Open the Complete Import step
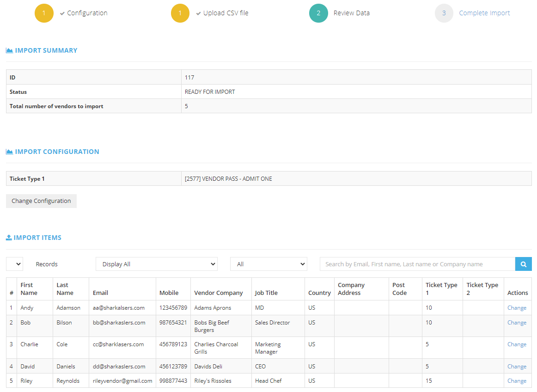537x392 pixels. tap(484, 13)
